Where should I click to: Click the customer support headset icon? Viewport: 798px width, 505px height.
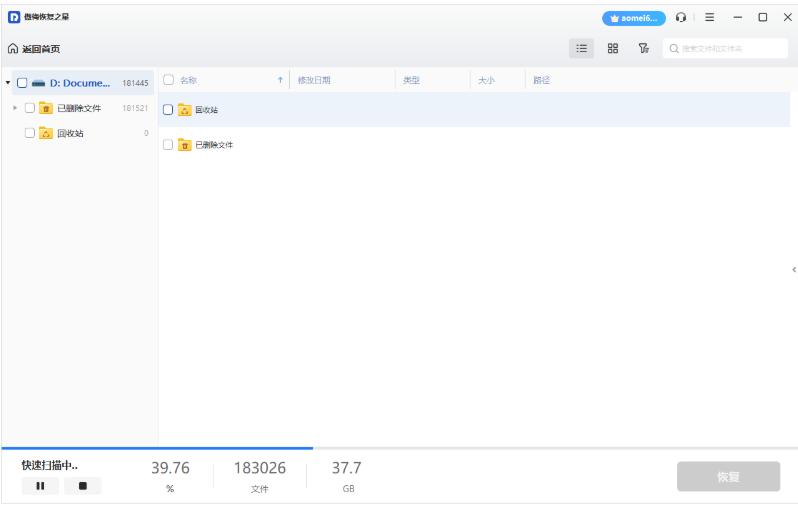coord(681,17)
